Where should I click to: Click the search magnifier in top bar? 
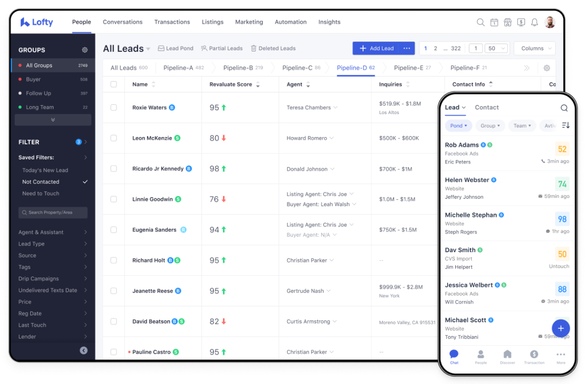[481, 22]
